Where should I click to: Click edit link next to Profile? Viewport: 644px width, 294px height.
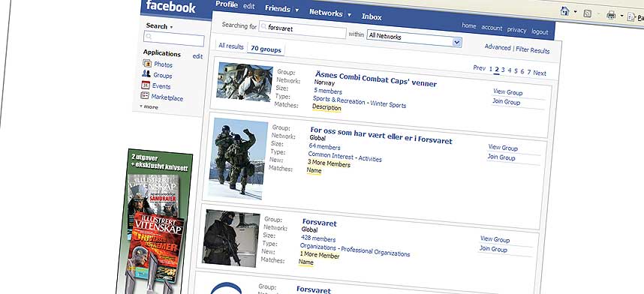click(x=249, y=6)
